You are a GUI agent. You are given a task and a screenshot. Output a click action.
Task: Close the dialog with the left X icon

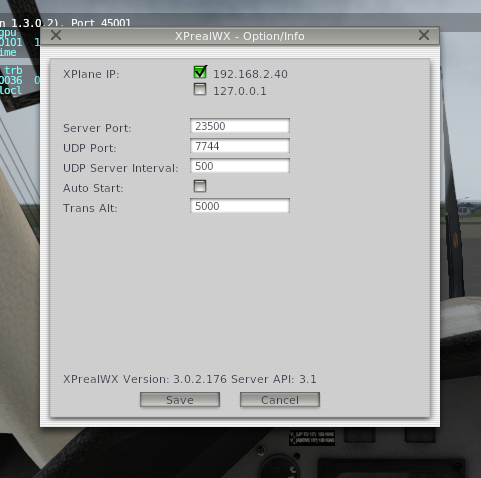[56, 35]
